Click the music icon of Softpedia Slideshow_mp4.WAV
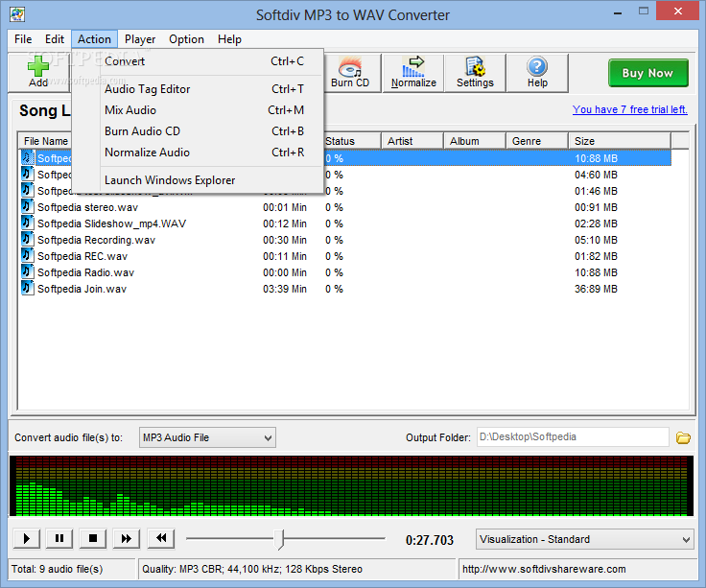The height and width of the screenshot is (588, 706). point(27,223)
